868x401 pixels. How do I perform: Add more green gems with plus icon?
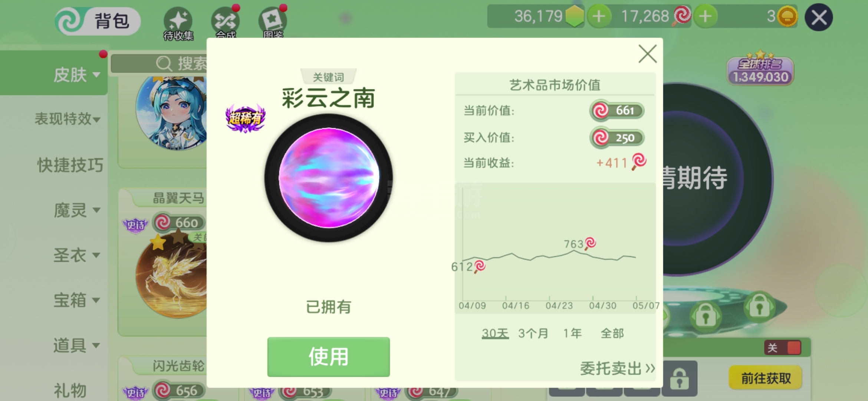tap(599, 16)
